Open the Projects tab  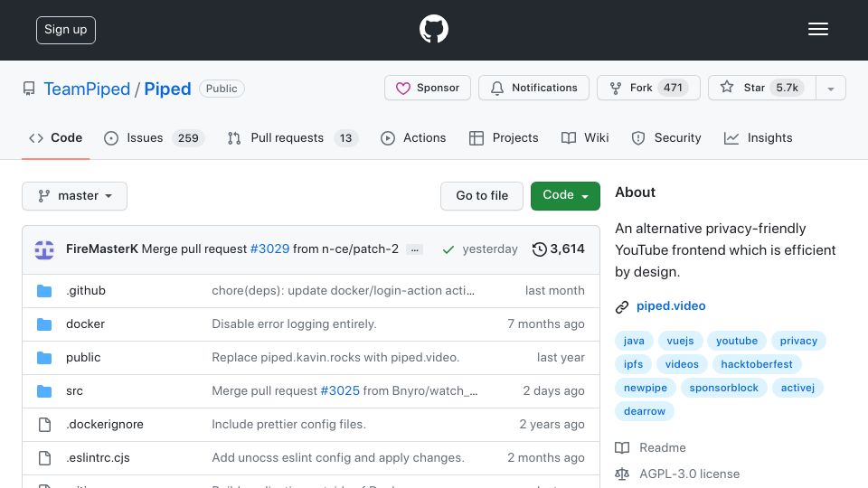504,137
